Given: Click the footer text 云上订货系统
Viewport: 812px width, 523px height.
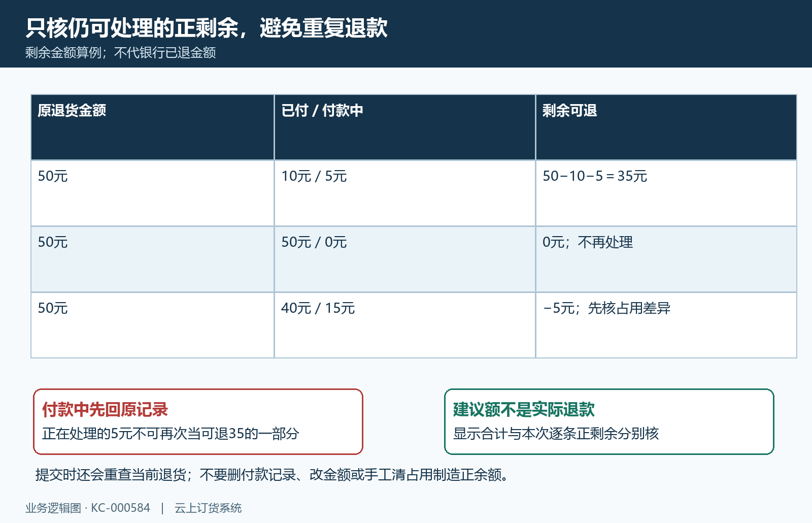Looking at the screenshot, I should coord(208,508).
